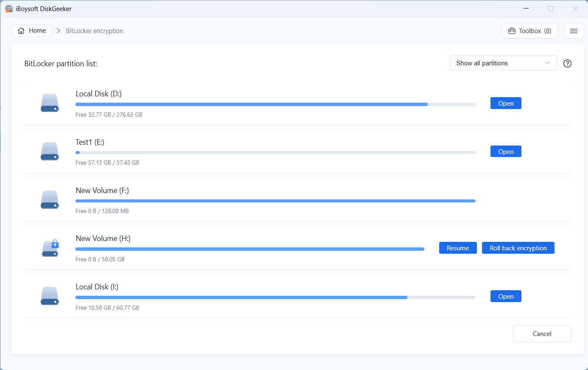Select the New Volume (H:) name label
The width and height of the screenshot is (588, 370).
(x=103, y=238)
